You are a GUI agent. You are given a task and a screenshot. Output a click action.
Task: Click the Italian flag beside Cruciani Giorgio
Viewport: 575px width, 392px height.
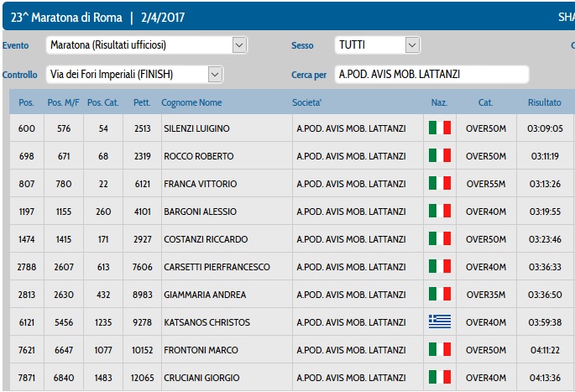tap(439, 378)
